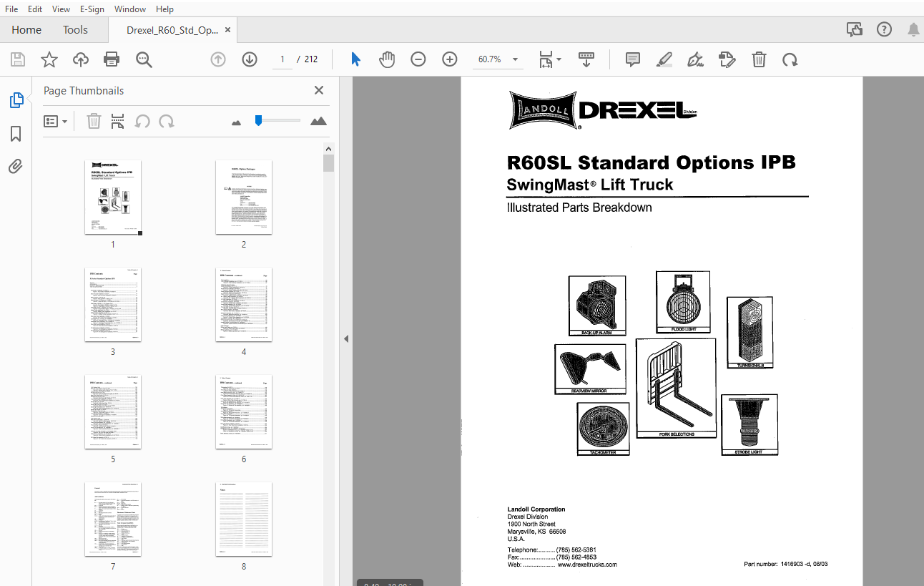
Task: Rotate thumbnail page clockwise
Action: tap(167, 121)
